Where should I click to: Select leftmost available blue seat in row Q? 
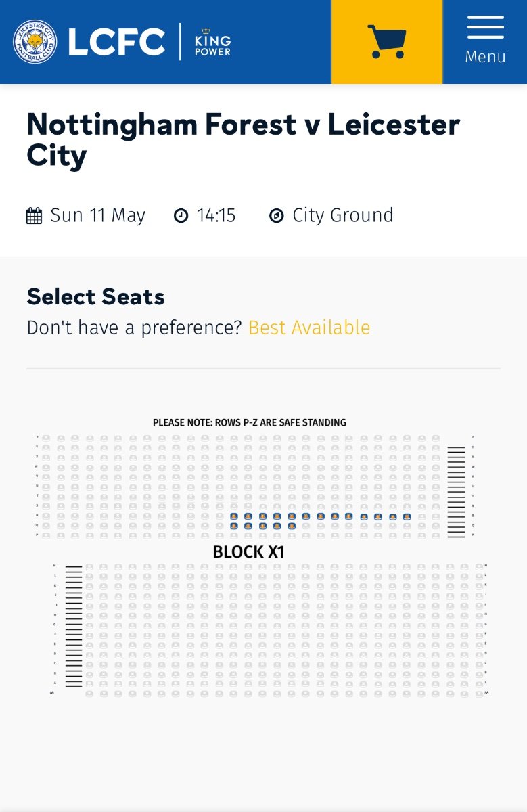coord(233,526)
